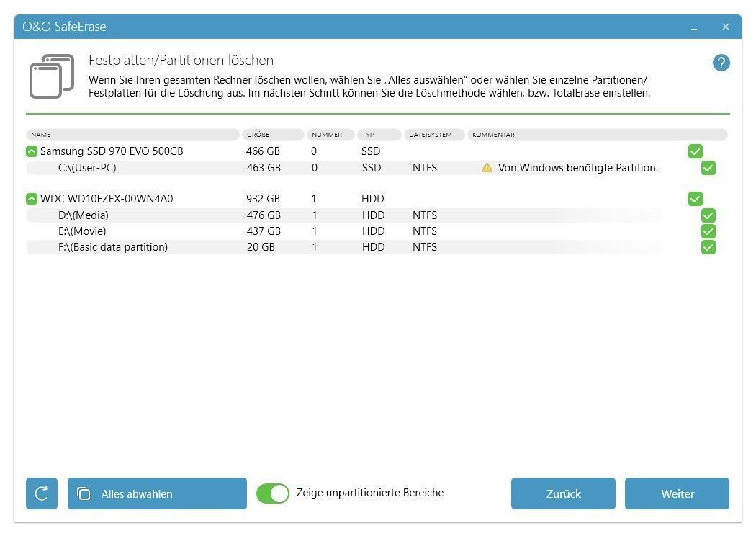Click the partitions icon in the header
Viewport: 756px width, 536px height.
pos(51,76)
